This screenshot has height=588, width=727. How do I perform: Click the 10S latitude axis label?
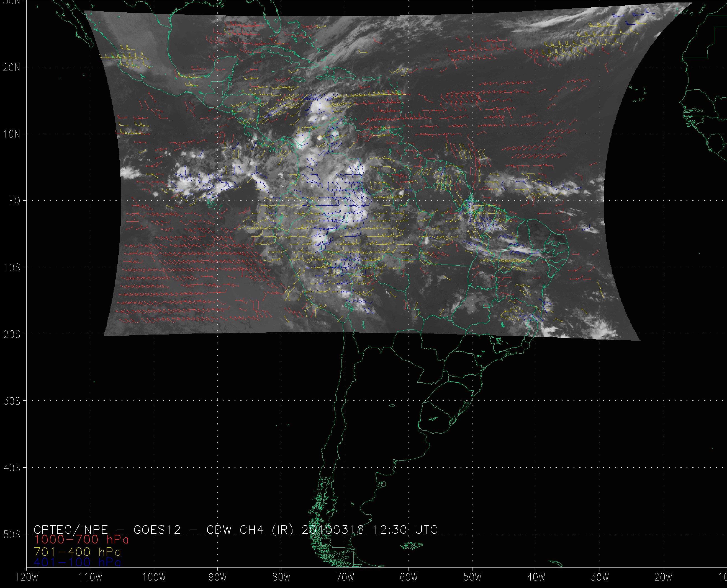point(12,268)
